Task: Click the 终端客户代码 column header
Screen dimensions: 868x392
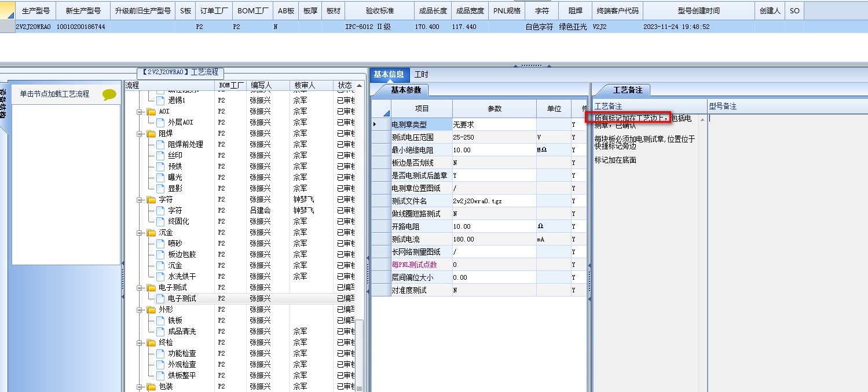Action: click(617, 10)
